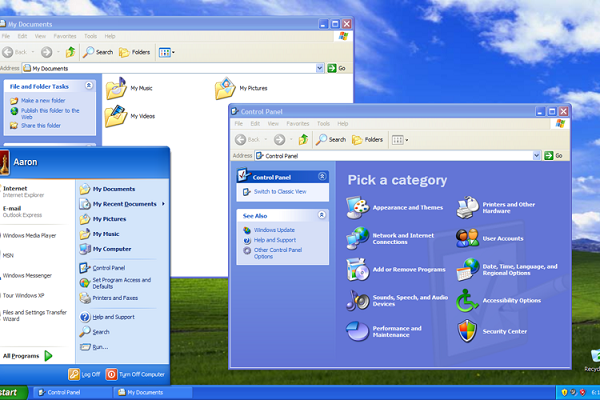Click Turn Off Computer power icon
Viewport: 600px width, 400px height.
[111, 374]
